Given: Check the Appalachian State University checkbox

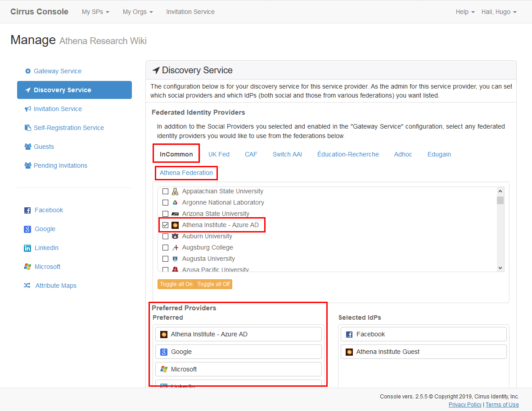Looking at the screenshot, I should (x=165, y=192).
